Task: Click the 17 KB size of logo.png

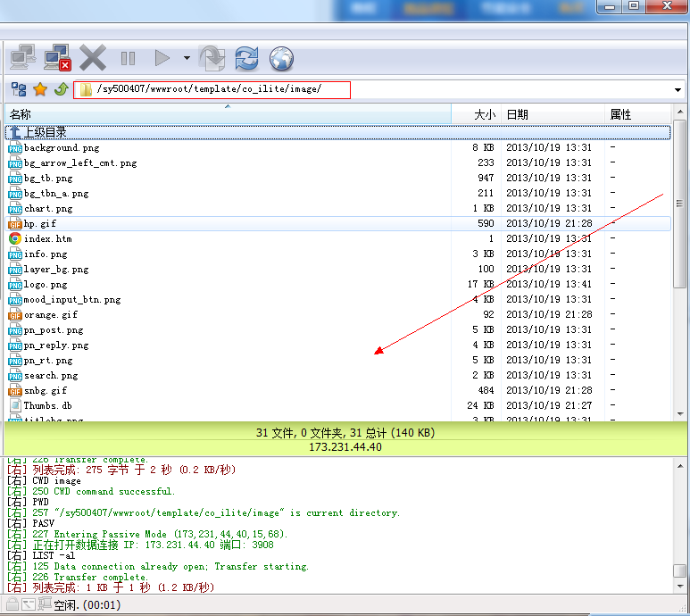Action: tap(480, 284)
